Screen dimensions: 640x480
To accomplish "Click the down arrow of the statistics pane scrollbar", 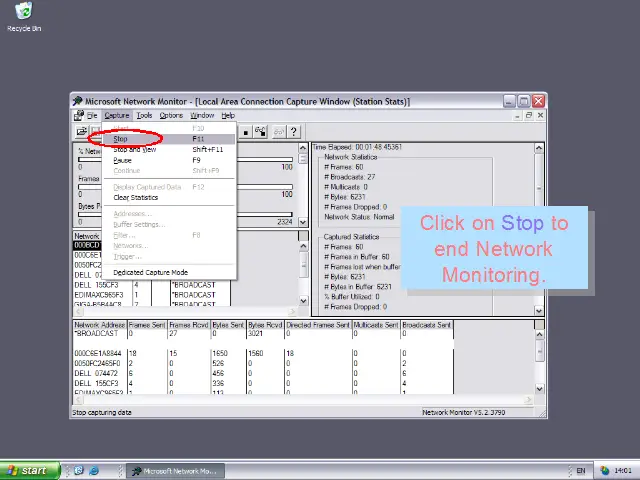I will click(539, 311).
